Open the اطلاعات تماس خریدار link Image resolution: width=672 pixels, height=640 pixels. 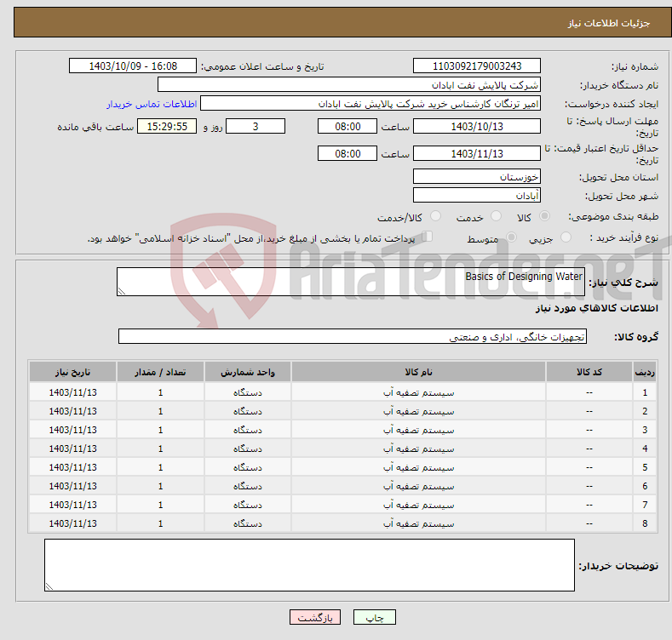[x=152, y=104]
